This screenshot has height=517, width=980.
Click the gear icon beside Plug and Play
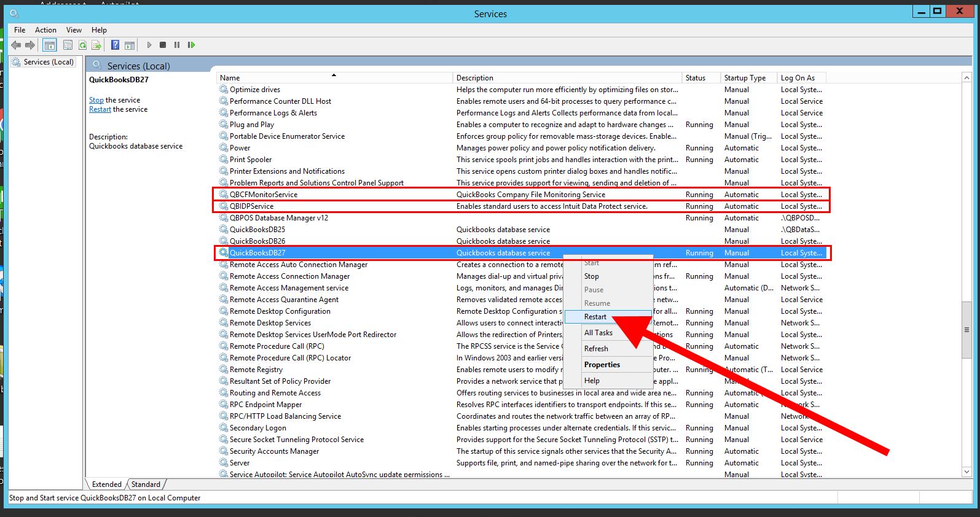(x=224, y=125)
